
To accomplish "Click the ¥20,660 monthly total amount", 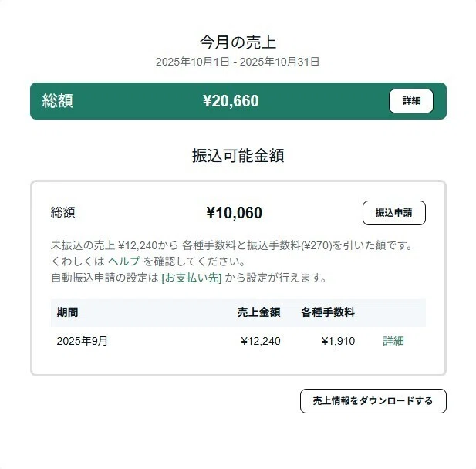I will [x=231, y=101].
